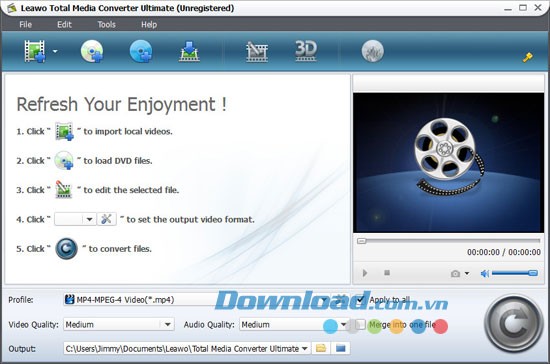550x364 pixels.
Task: Click load DVD icon in step 2
Action: coord(64,161)
